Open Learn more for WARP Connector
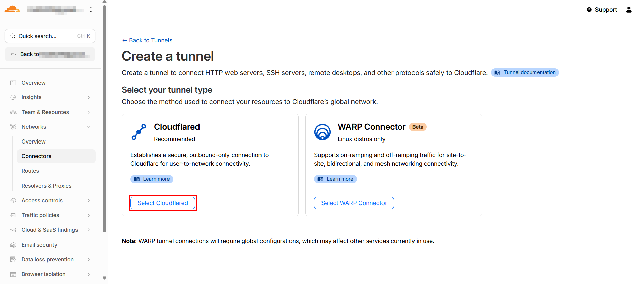 [x=335, y=179]
